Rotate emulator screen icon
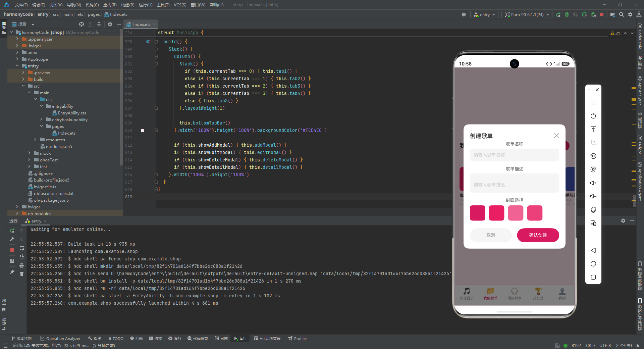644x349 pixels. coord(593,210)
